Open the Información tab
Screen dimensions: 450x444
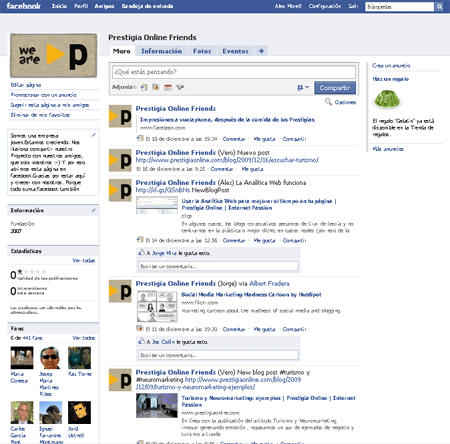click(161, 51)
